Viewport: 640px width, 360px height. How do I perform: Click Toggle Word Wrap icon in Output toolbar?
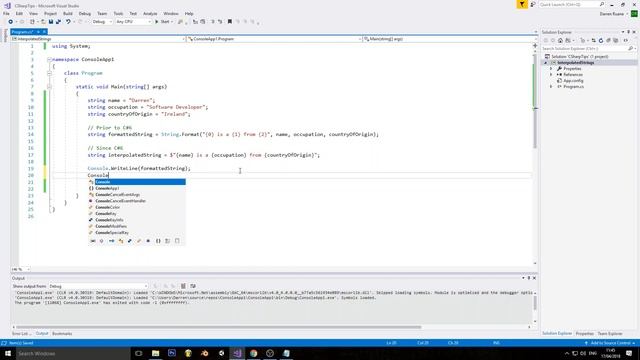193,286
